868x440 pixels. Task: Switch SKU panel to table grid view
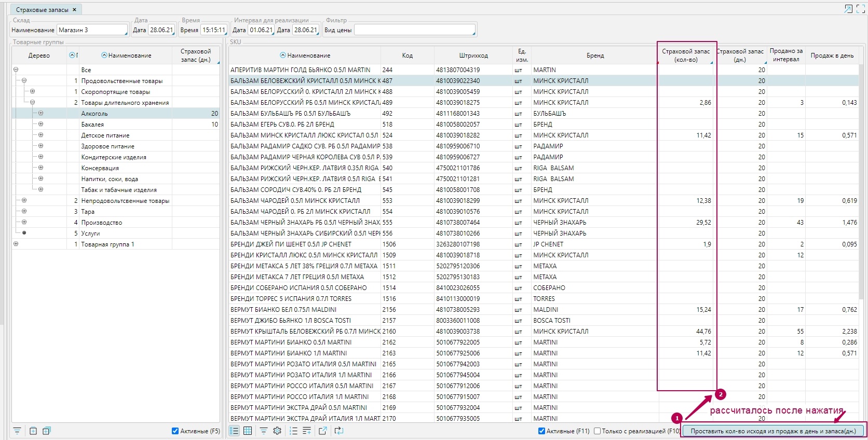pyautogui.click(x=248, y=431)
